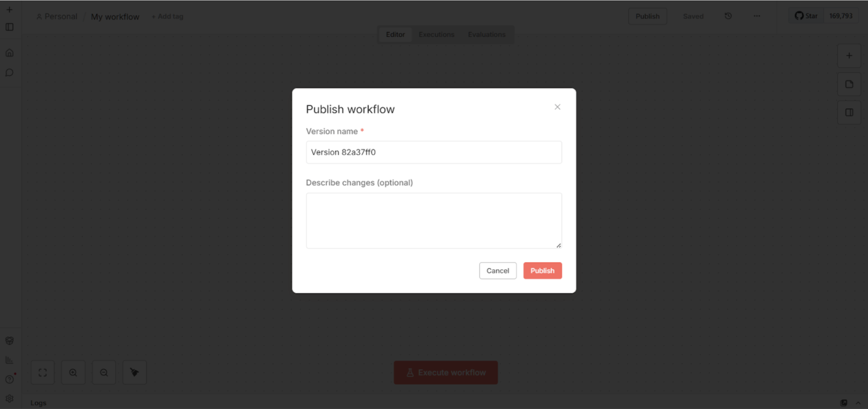Close the Publish workflow dialog
This screenshot has height=409, width=868.
click(x=557, y=107)
